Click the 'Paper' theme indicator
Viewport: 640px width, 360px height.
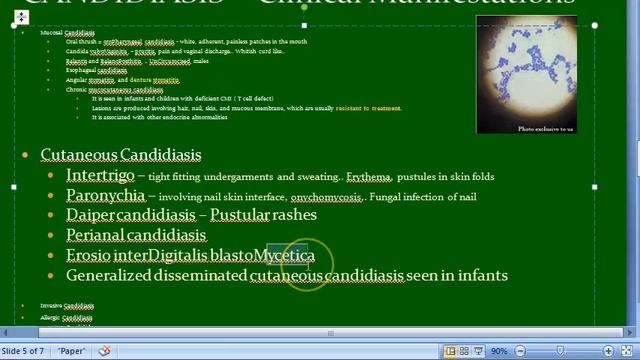pos(71,351)
